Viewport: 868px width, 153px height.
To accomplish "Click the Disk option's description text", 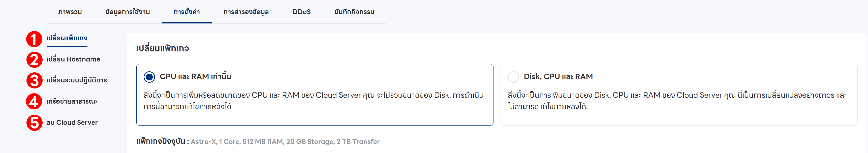I will pyautogui.click(x=677, y=101).
